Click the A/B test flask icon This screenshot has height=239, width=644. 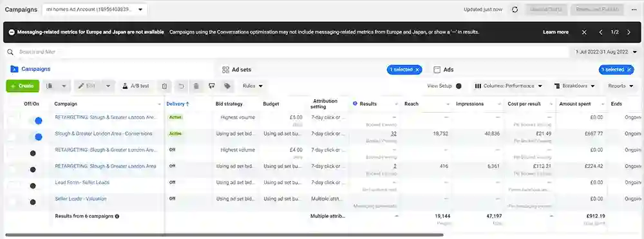pyautogui.click(x=126, y=86)
